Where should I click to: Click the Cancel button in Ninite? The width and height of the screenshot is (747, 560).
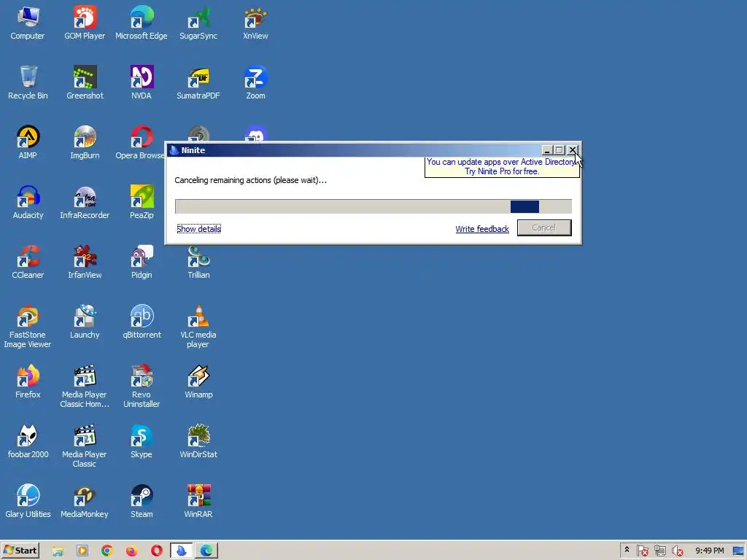click(x=544, y=227)
